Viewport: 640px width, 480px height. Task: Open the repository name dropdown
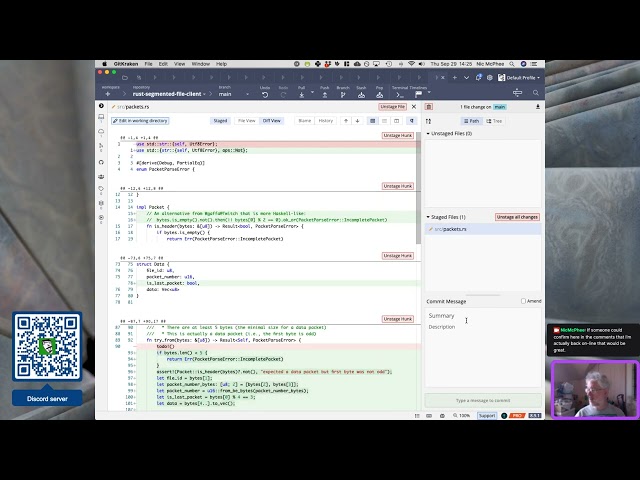[x=169, y=94]
